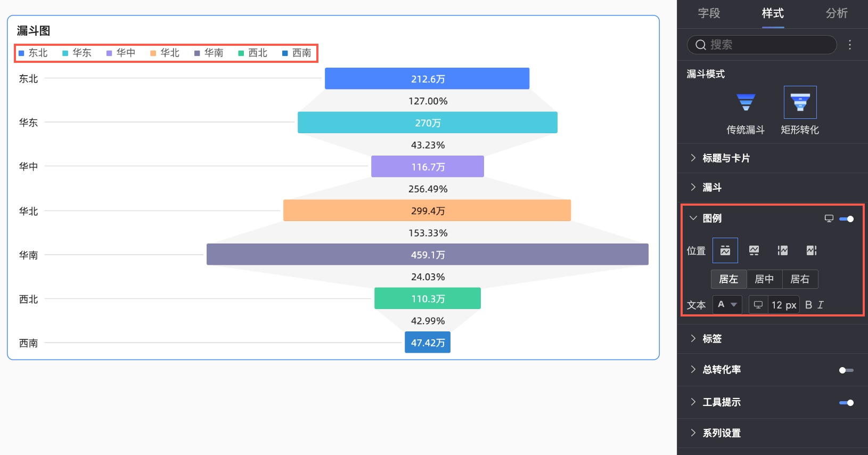Click the 华南 bar showing 459.1万
The height and width of the screenshot is (455, 868).
point(428,254)
